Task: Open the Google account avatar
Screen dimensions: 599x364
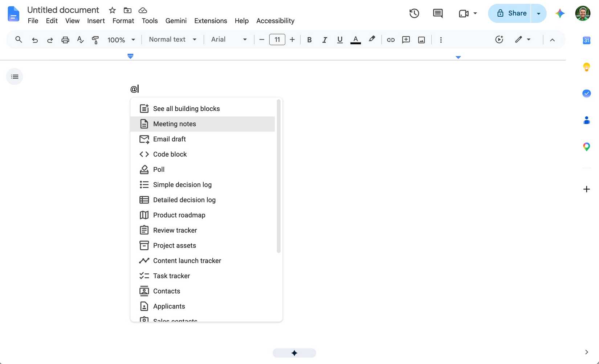Action: 583,13
